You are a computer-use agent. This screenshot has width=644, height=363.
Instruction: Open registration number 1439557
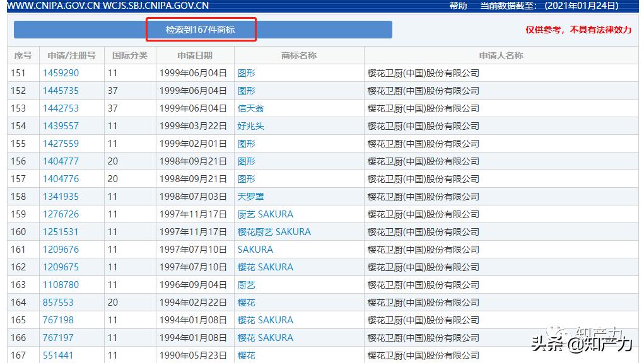point(61,126)
